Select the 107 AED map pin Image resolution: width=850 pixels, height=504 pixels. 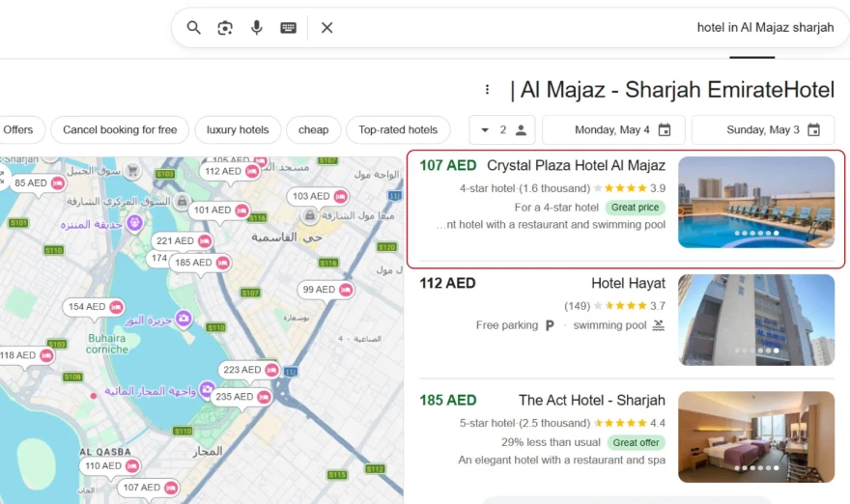click(x=149, y=488)
